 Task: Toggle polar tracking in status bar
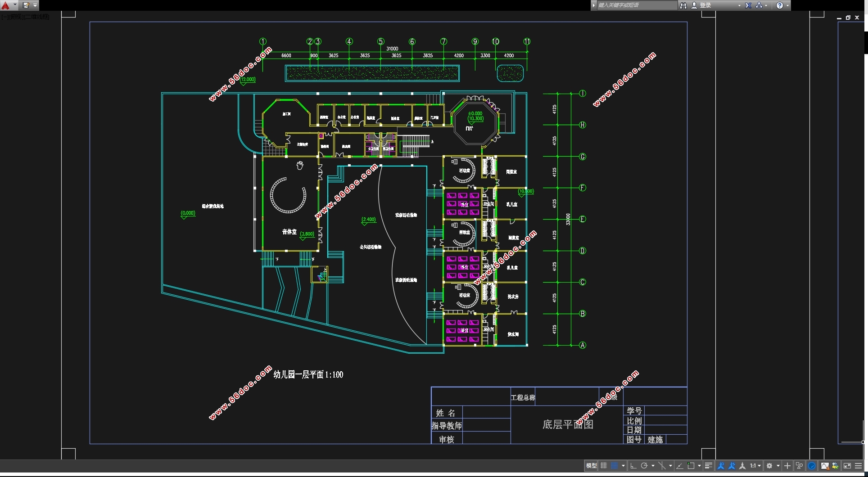pyautogui.click(x=644, y=466)
